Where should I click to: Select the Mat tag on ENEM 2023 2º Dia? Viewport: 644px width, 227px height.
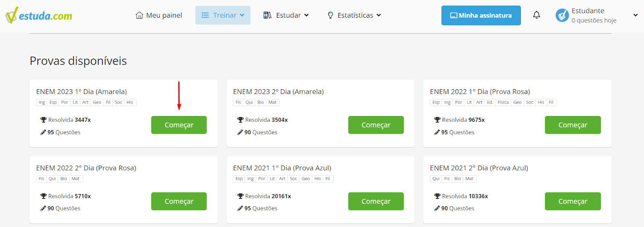tap(272, 102)
